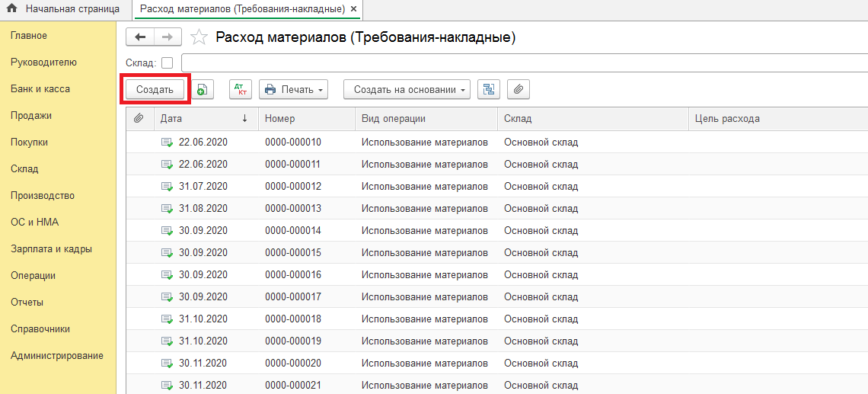868x394 pixels.
Task: Select document row number 0000-000014
Action: [293, 230]
